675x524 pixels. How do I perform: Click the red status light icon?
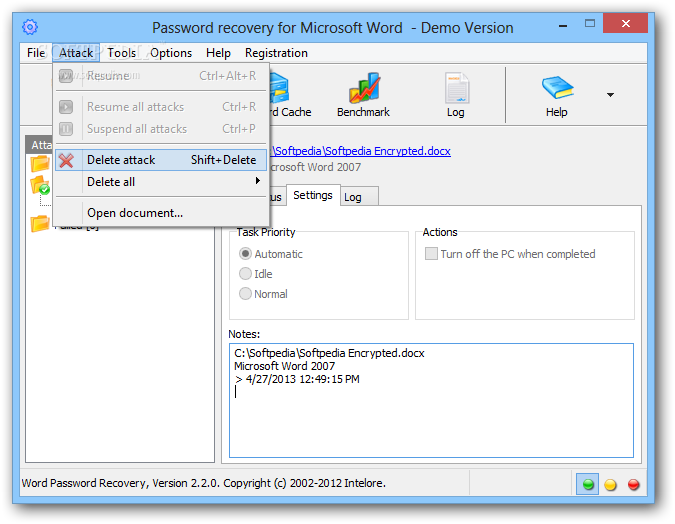[633, 485]
